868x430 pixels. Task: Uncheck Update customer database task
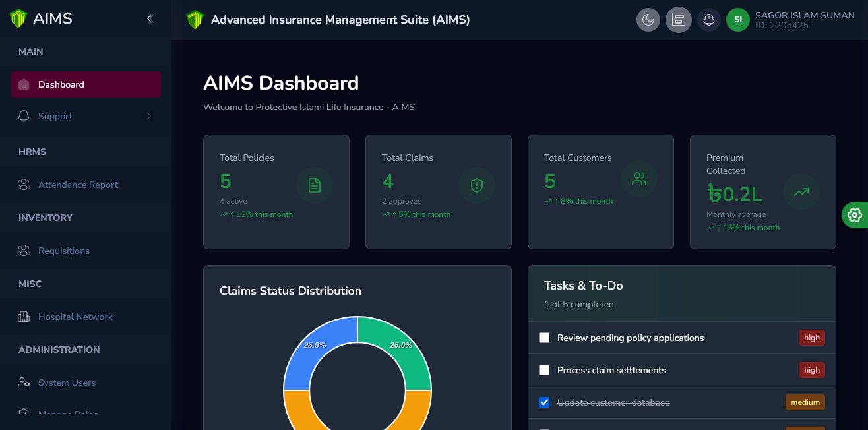(544, 402)
